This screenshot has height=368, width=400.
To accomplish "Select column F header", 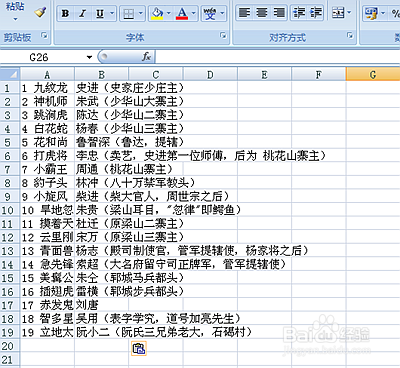I will pos(319,74).
